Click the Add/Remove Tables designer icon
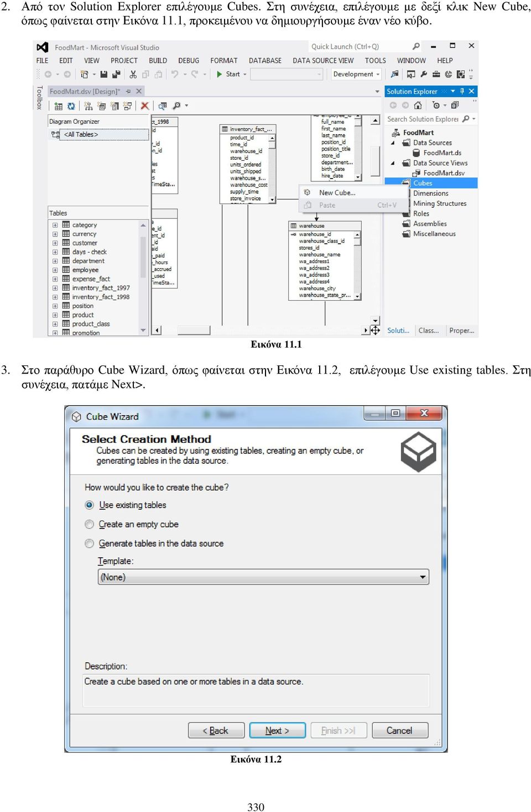The width and height of the screenshot is (531, 812). coord(58,106)
